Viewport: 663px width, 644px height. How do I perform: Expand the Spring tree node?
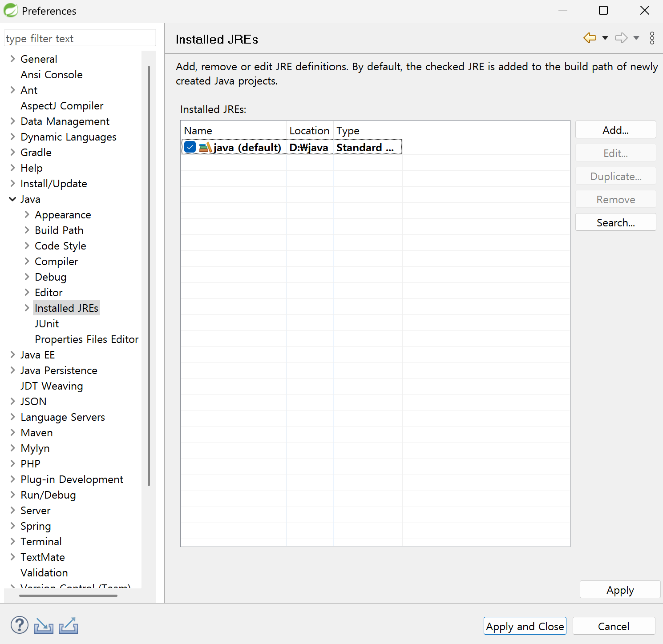pos(12,526)
